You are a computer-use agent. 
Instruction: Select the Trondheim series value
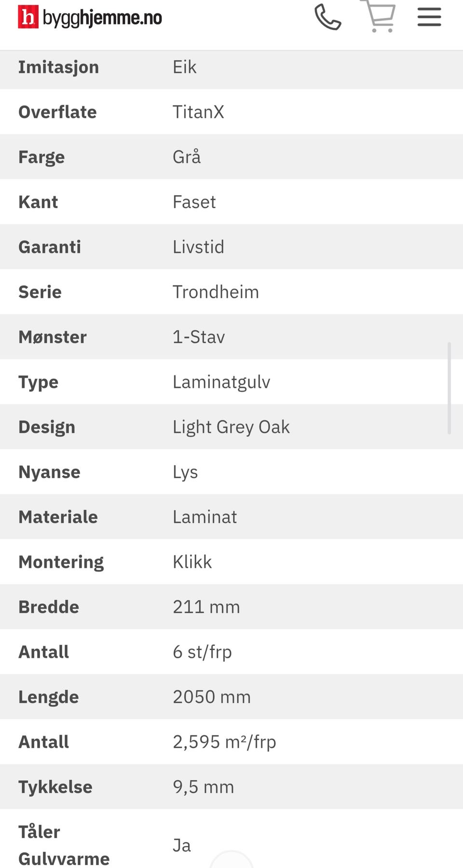[216, 292]
